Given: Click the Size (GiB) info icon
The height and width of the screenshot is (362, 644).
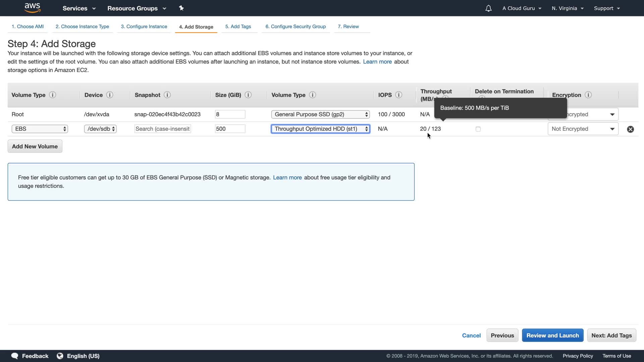Looking at the screenshot, I should pyautogui.click(x=248, y=95).
